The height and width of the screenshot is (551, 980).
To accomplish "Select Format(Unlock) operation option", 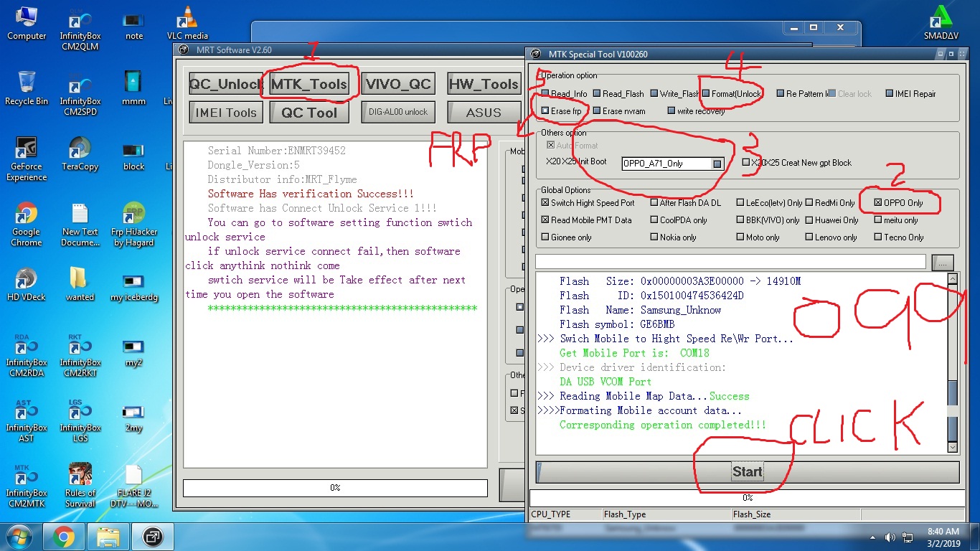I will coord(732,94).
